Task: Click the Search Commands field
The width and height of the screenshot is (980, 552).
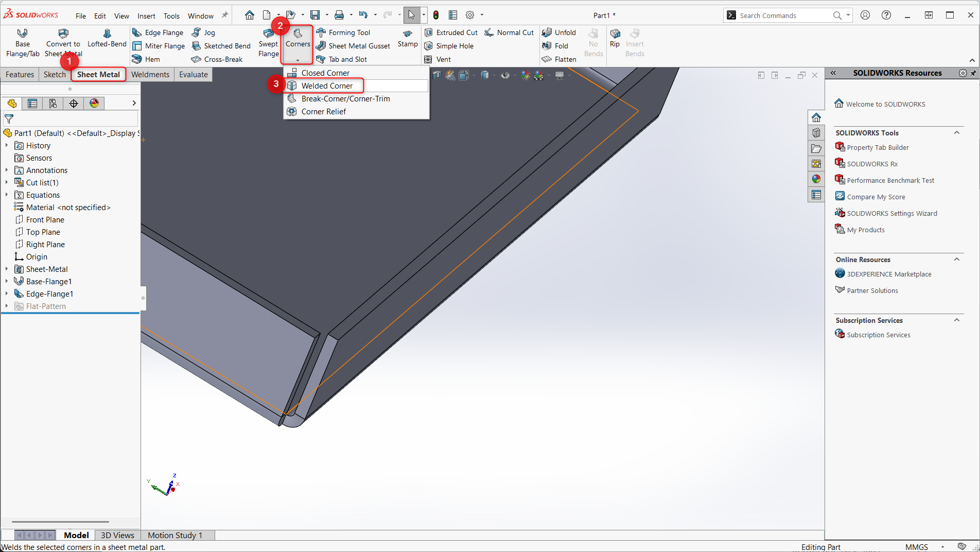Action: click(x=783, y=15)
